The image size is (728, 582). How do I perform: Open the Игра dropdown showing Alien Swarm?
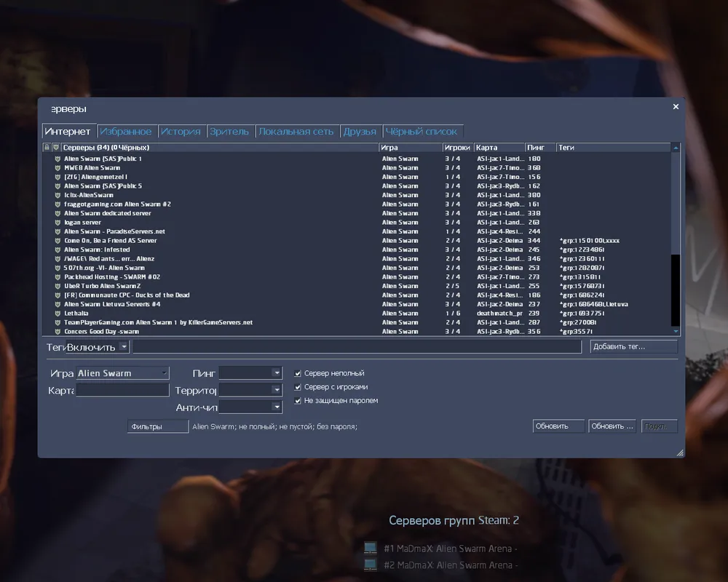(x=122, y=373)
